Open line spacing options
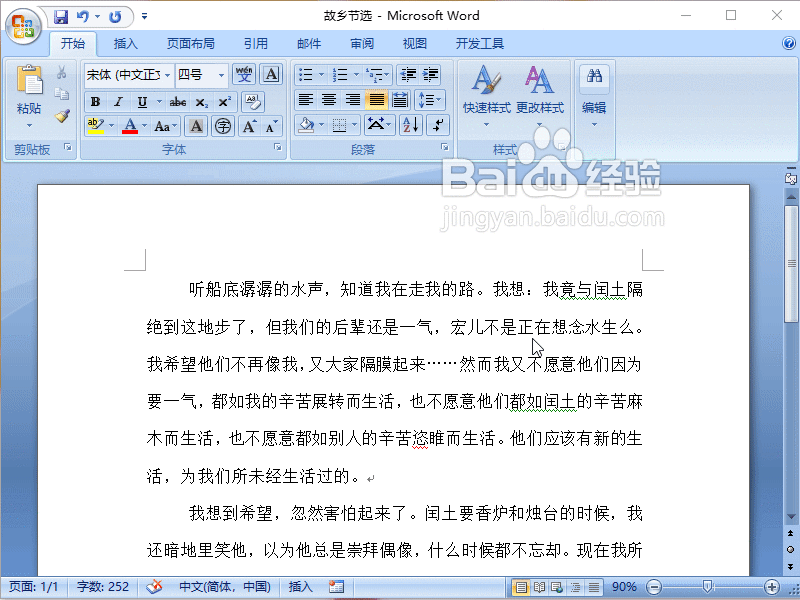800x600 pixels. 430,99
